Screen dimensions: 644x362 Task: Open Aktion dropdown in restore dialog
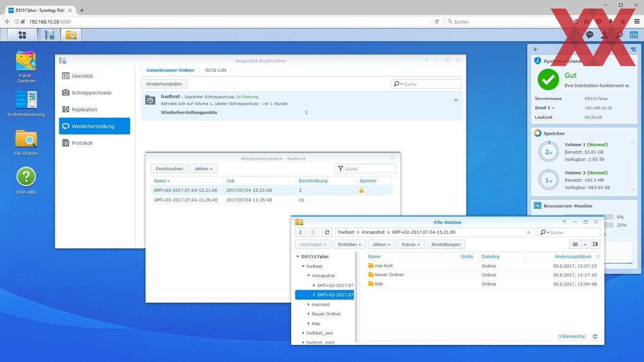(204, 168)
